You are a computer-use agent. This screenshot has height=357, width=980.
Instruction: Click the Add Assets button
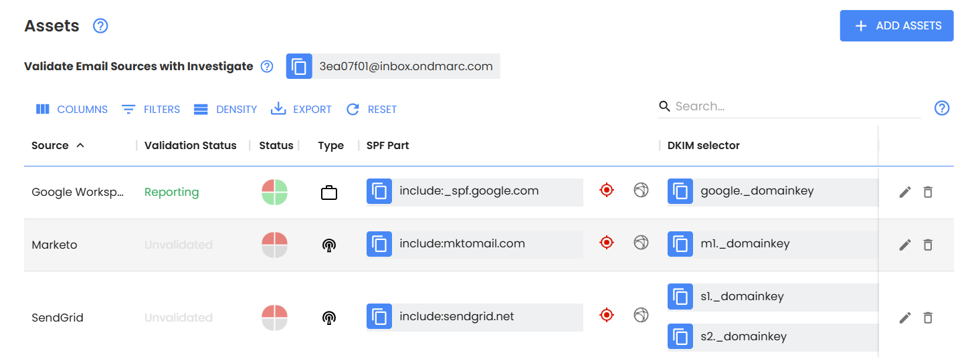[896, 26]
